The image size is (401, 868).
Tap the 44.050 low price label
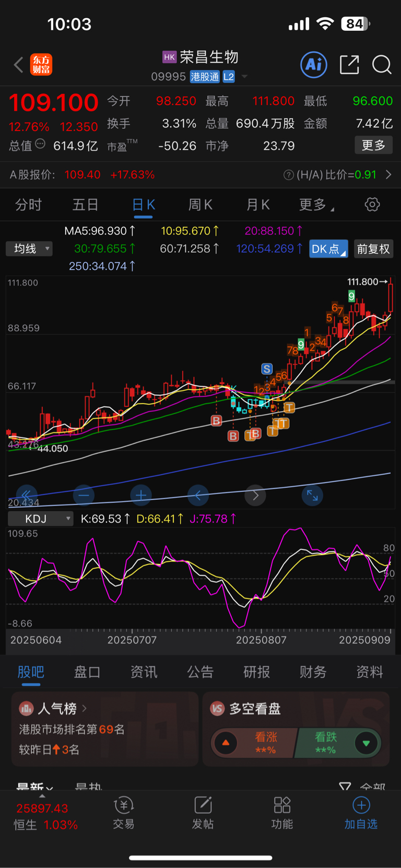53,448
